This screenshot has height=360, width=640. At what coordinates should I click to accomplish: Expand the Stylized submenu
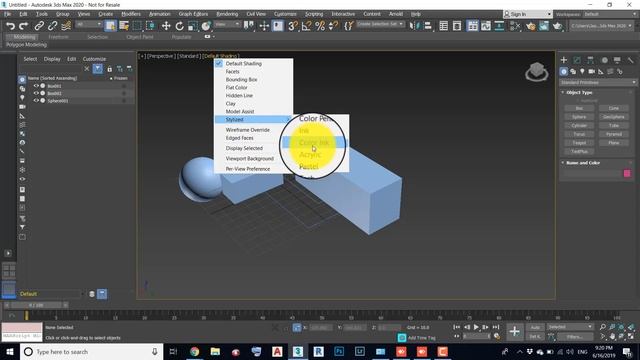click(253, 120)
